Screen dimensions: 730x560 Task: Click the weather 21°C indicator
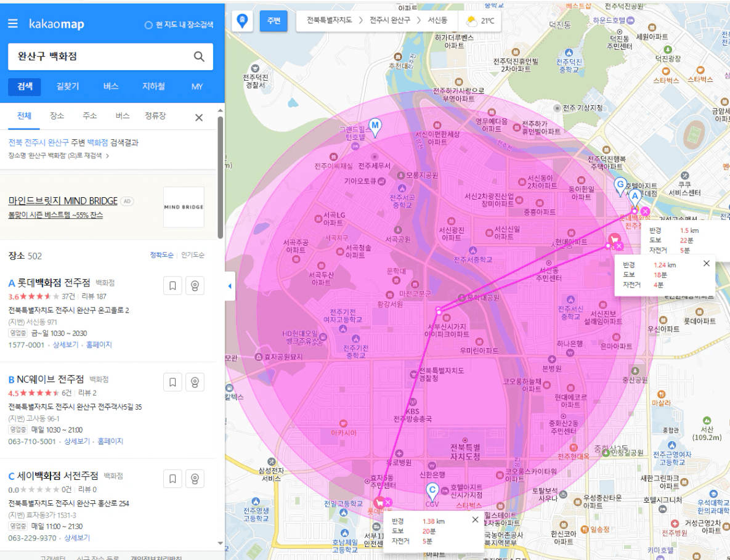point(480,21)
